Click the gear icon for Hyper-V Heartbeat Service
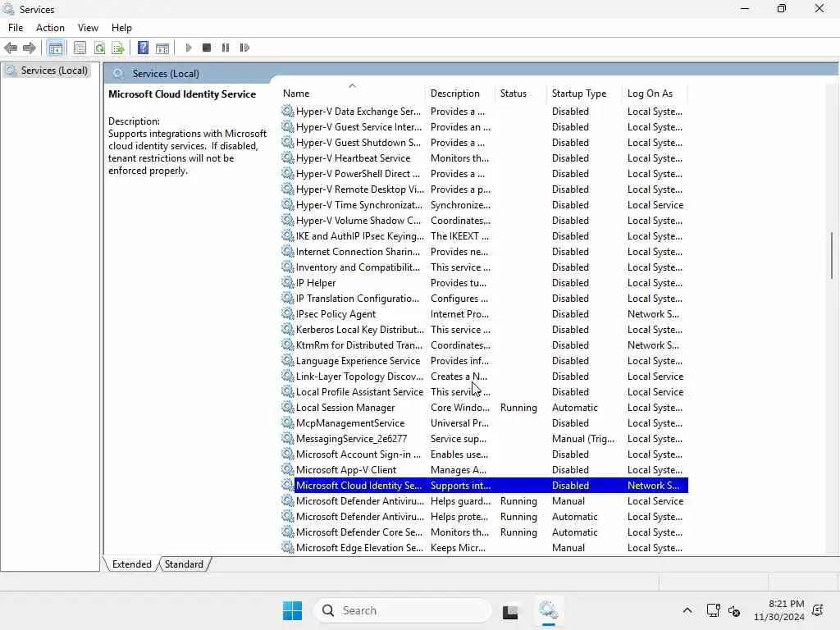840x630 pixels. pyautogui.click(x=288, y=158)
